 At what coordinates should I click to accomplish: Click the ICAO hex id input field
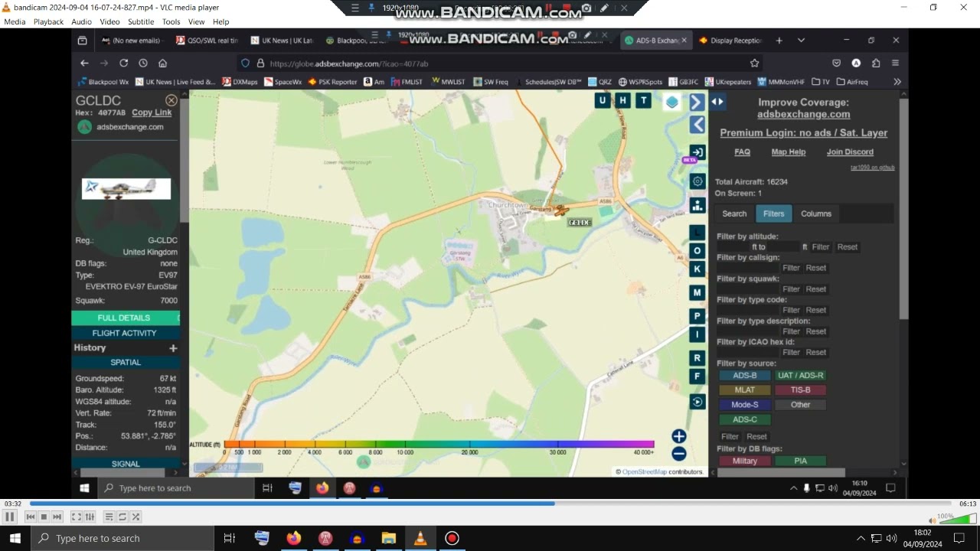click(747, 353)
